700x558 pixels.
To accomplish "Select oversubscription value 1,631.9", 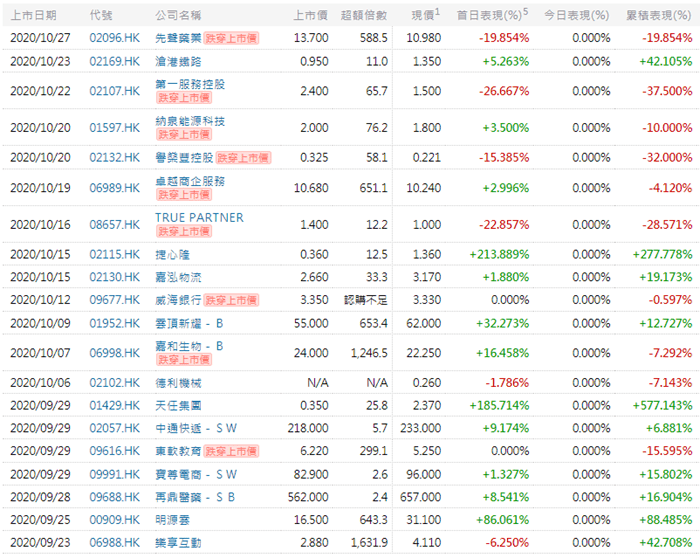I will tap(369, 543).
